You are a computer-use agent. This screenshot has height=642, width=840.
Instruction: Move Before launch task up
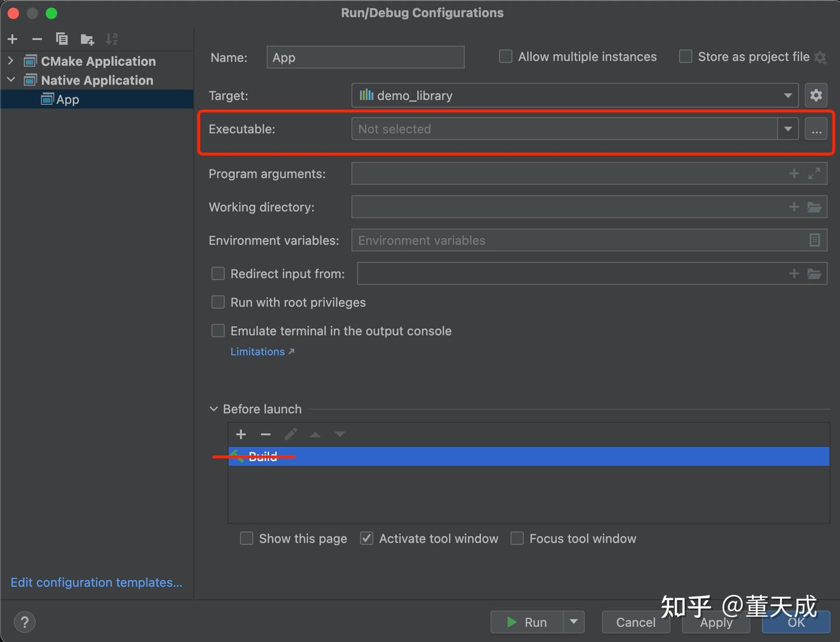[315, 434]
